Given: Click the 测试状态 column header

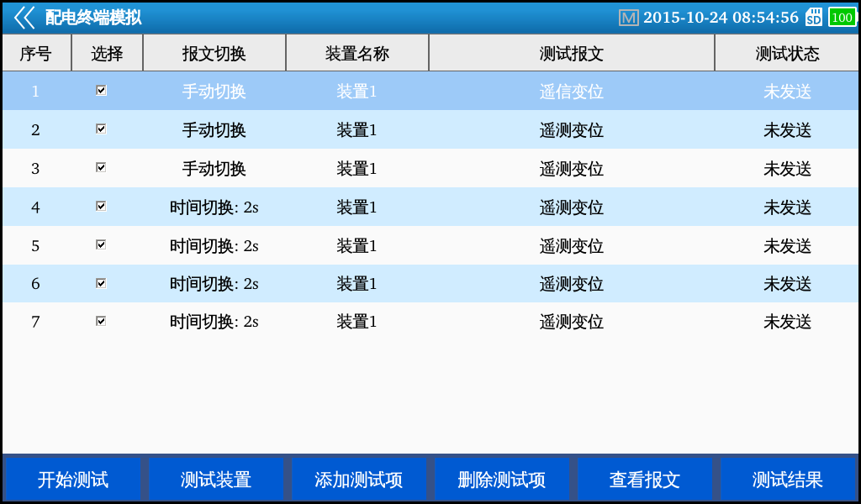Looking at the screenshot, I should click(x=787, y=54).
